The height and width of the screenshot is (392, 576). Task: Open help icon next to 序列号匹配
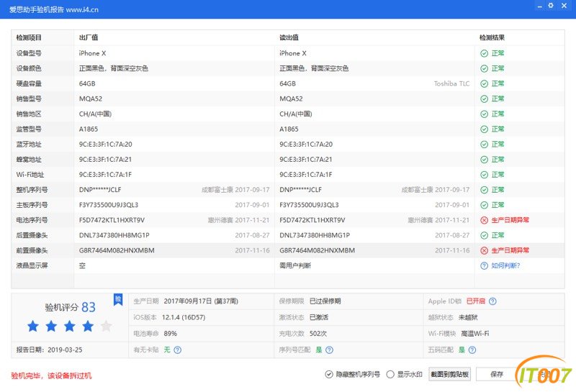[x=330, y=350]
